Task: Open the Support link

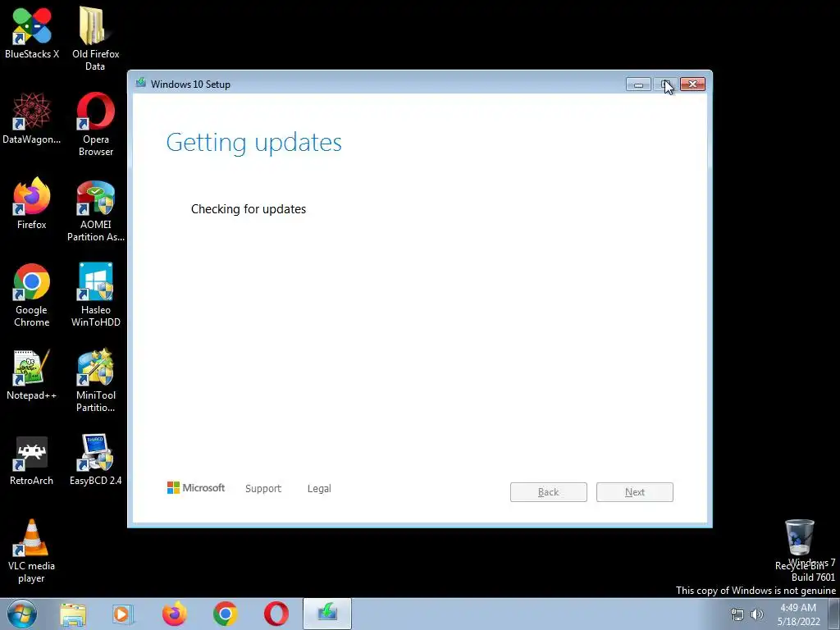Action: click(x=263, y=489)
